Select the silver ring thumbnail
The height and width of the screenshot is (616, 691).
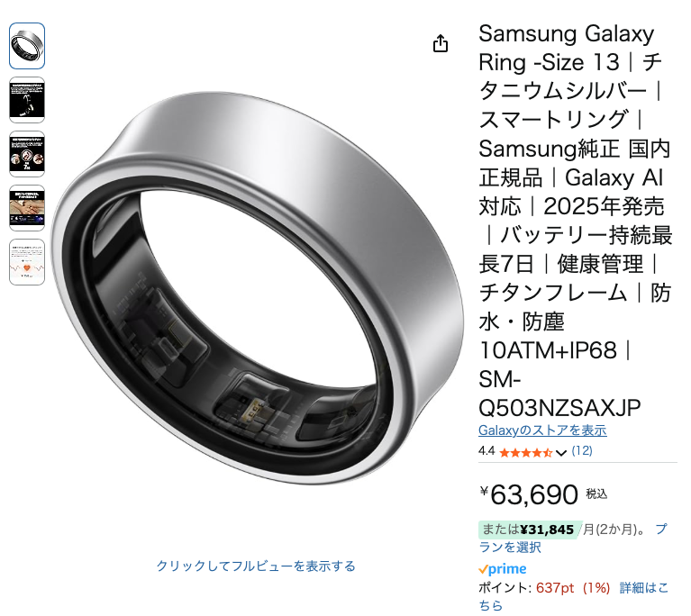tap(27, 45)
